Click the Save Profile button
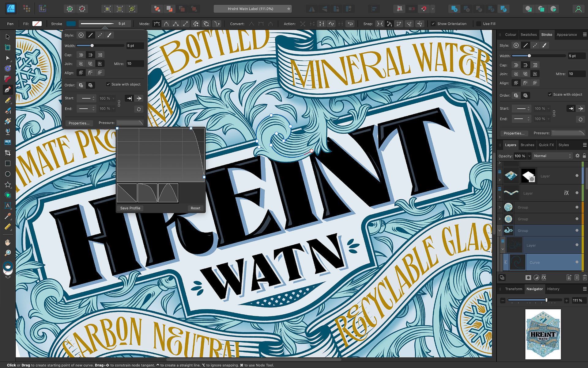 pyautogui.click(x=130, y=208)
